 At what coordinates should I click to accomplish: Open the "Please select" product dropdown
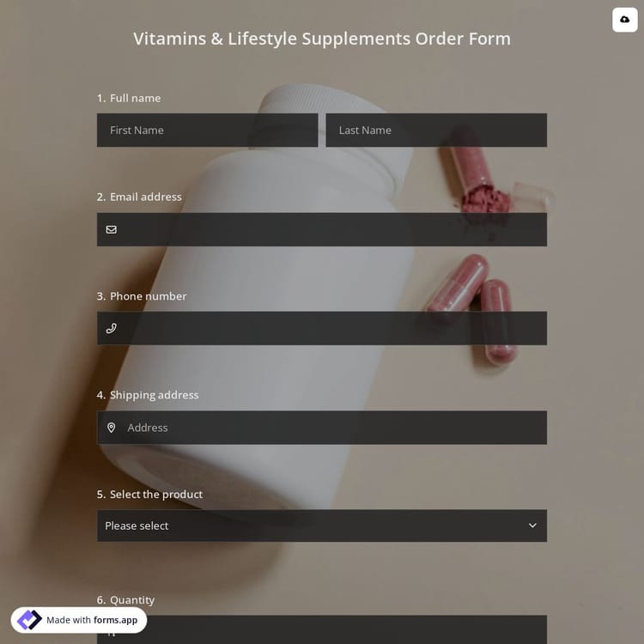(x=322, y=526)
